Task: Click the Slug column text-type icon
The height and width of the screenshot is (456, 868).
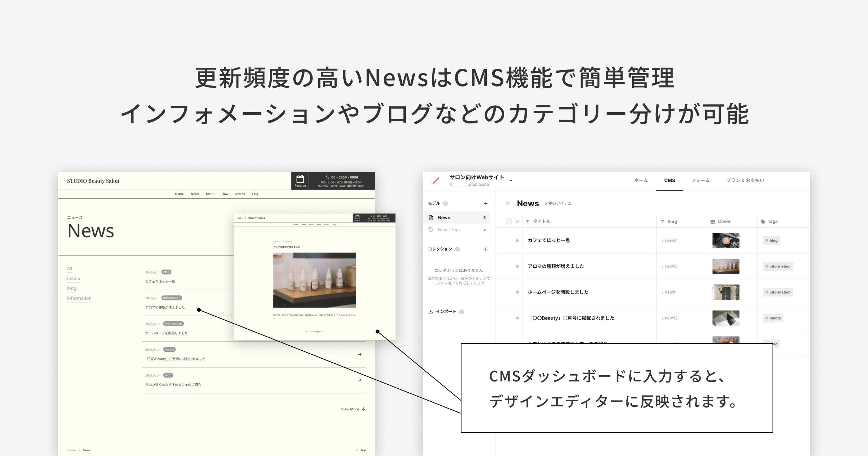Action: [x=662, y=221]
